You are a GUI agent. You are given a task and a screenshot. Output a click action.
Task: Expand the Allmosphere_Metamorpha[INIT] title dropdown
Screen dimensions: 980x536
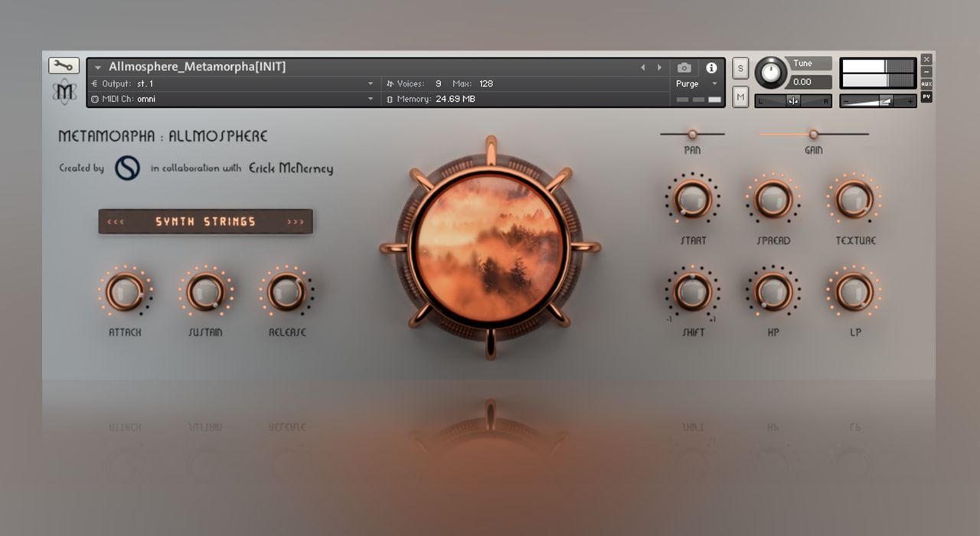[x=96, y=67]
